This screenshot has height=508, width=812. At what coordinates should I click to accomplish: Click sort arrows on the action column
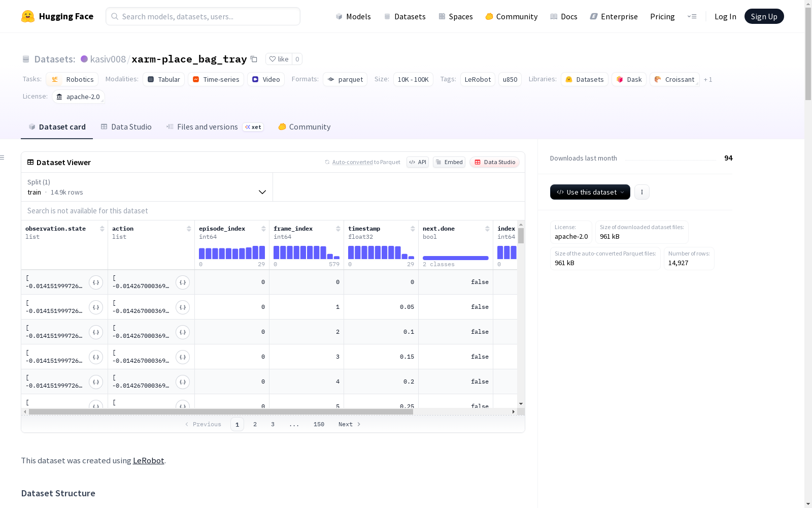point(189,229)
